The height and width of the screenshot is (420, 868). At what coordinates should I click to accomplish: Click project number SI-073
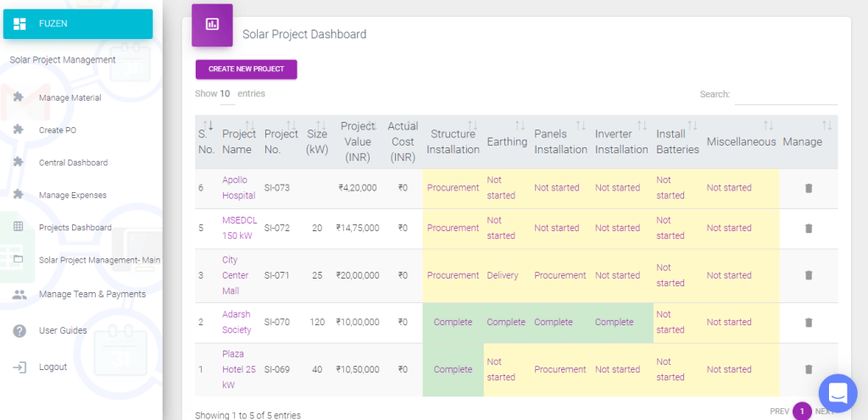pyautogui.click(x=277, y=188)
